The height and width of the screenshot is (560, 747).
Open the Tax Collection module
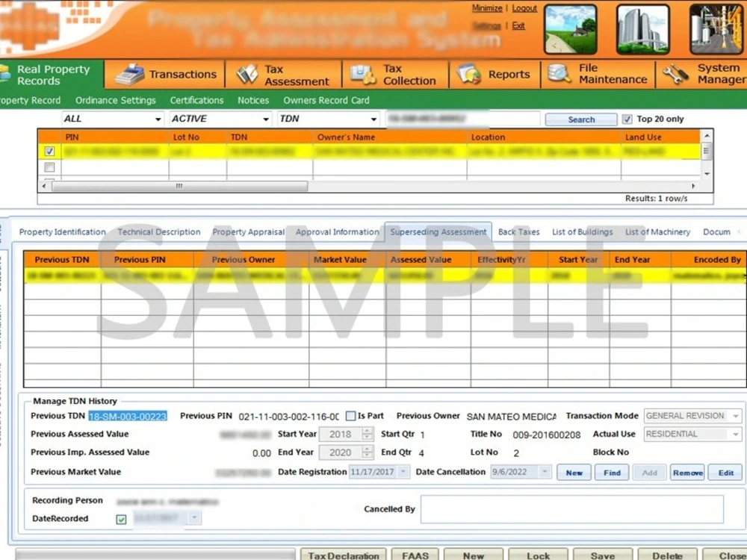pos(395,74)
